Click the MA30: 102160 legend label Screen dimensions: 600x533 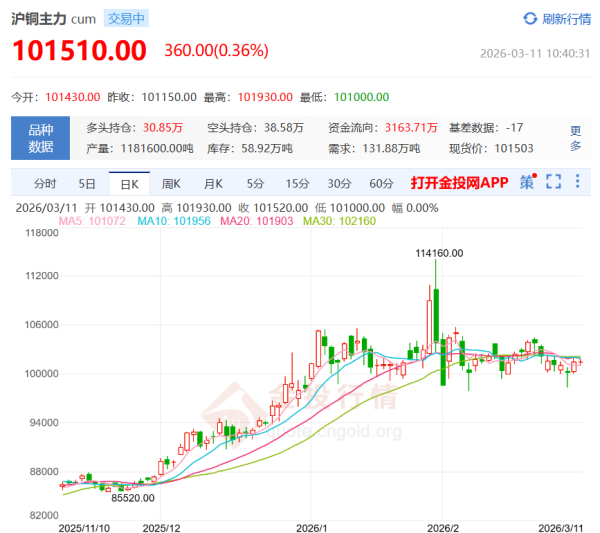[x=339, y=221]
